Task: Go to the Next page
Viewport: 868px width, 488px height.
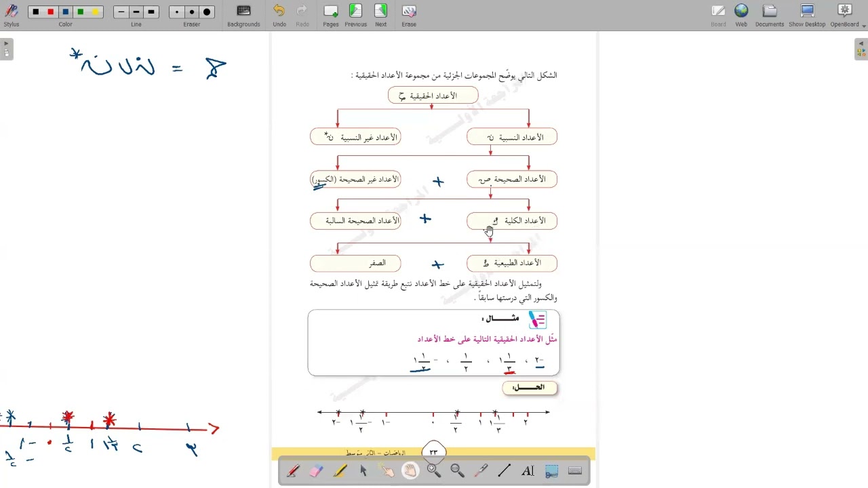Action: tap(381, 15)
